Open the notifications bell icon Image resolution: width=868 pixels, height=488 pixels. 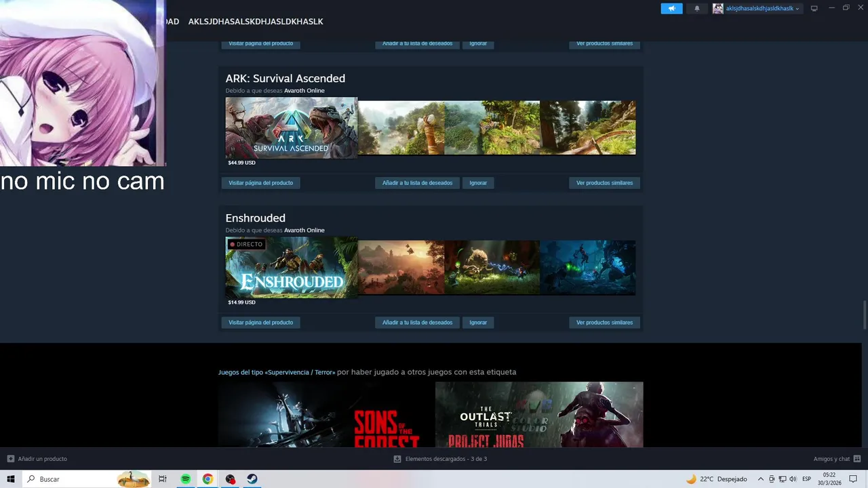697,8
